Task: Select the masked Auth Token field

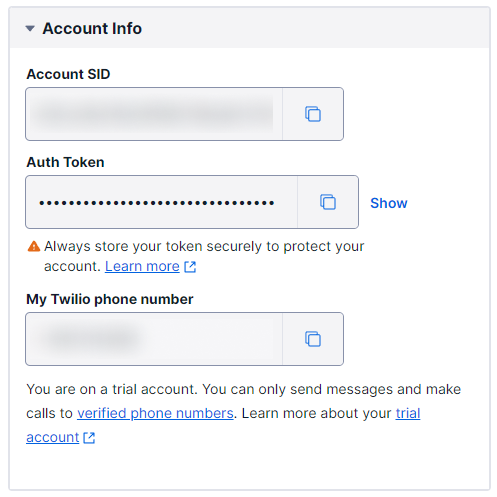Action: [x=162, y=202]
